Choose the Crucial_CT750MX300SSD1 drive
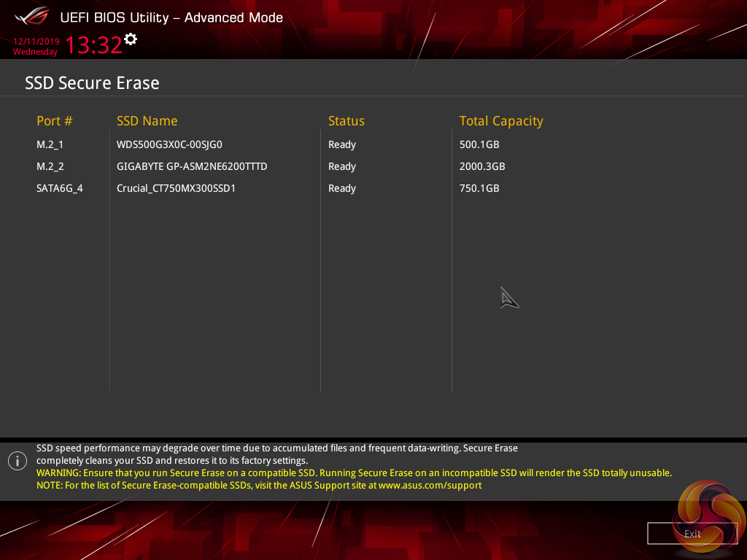 click(x=177, y=188)
